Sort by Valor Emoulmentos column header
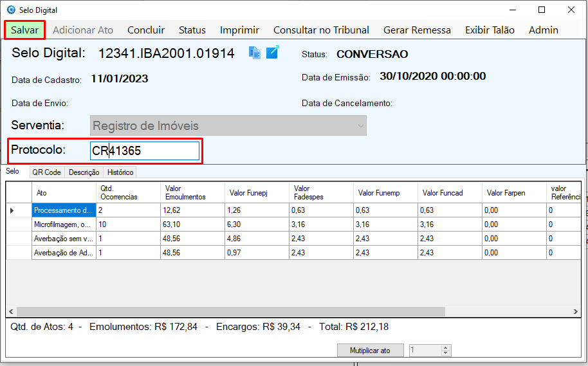Screen dimensions: 588x366 [x=192, y=193]
